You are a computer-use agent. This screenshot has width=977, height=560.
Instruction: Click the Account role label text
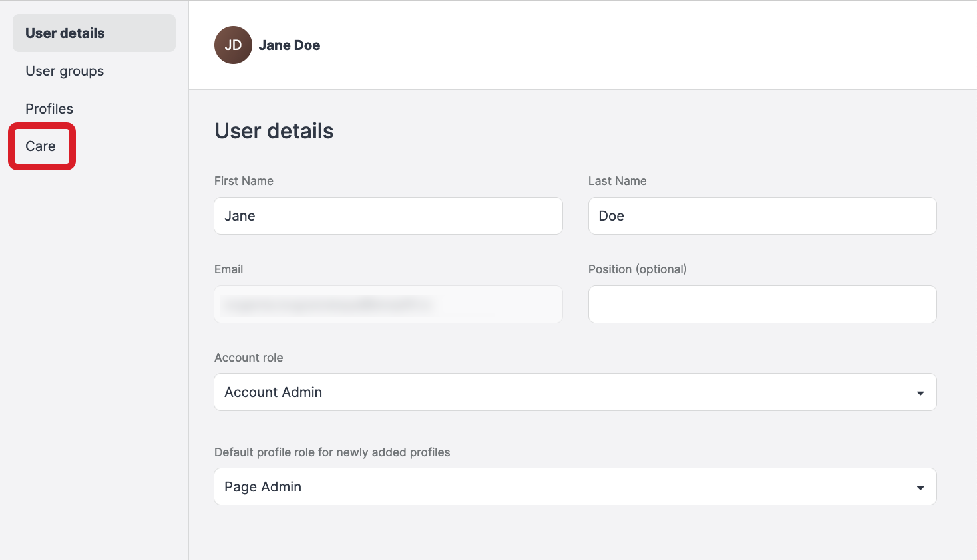(248, 358)
